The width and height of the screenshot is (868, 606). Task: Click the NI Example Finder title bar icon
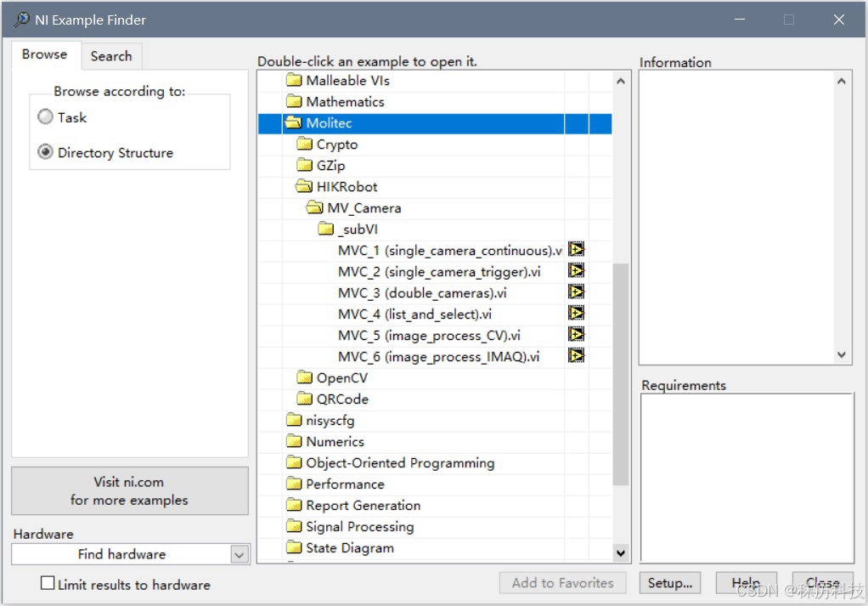coord(21,20)
